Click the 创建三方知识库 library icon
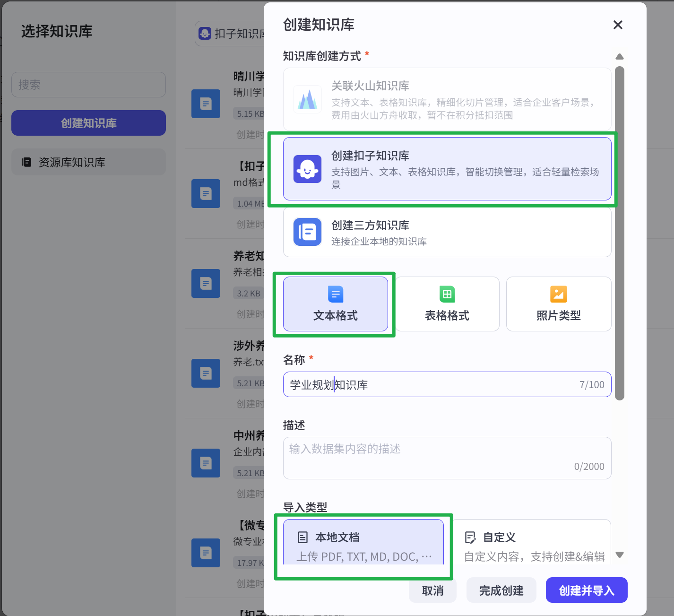Viewport: 674px width, 616px height. pos(307,232)
